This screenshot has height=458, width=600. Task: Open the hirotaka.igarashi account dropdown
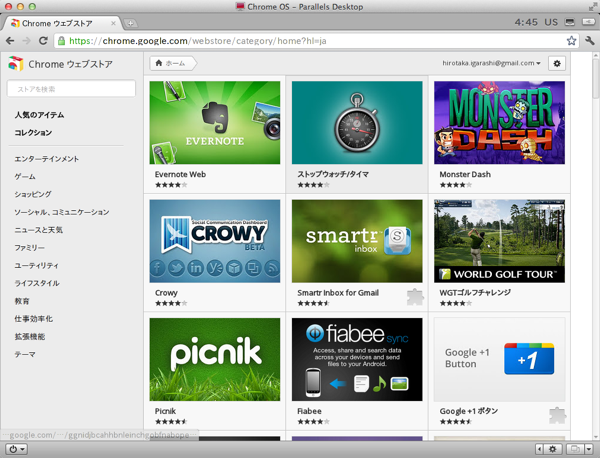[491, 63]
